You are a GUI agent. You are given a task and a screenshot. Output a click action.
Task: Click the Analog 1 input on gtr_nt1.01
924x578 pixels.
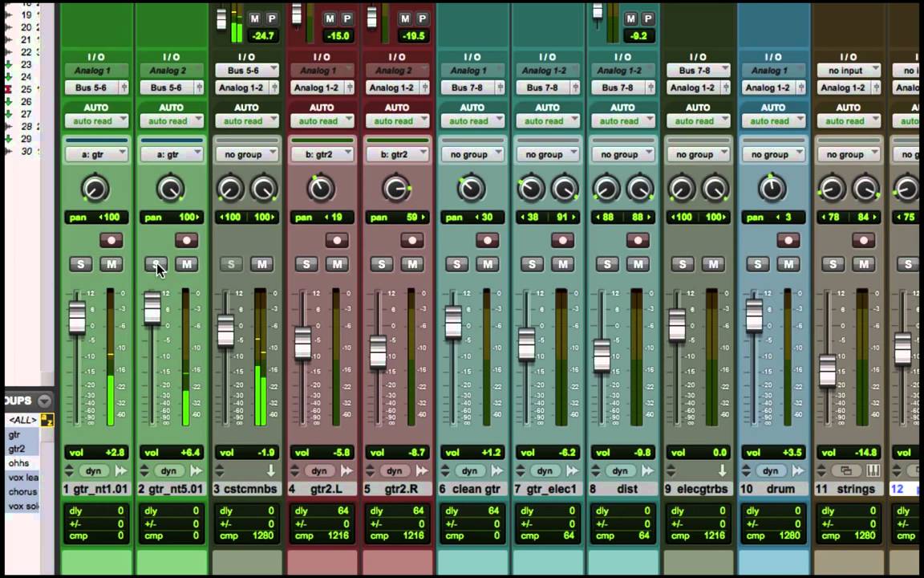tap(96, 70)
